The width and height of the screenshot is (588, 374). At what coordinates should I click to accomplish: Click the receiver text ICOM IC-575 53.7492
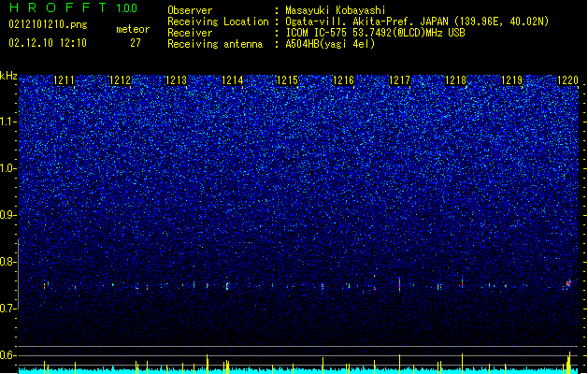(375, 33)
